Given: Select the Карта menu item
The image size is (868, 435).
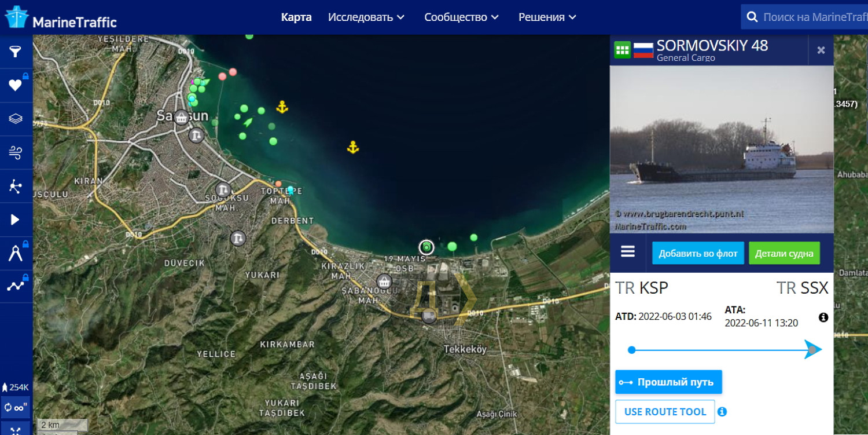Looking at the screenshot, I should pyautogui.click(x=296, y=17).
